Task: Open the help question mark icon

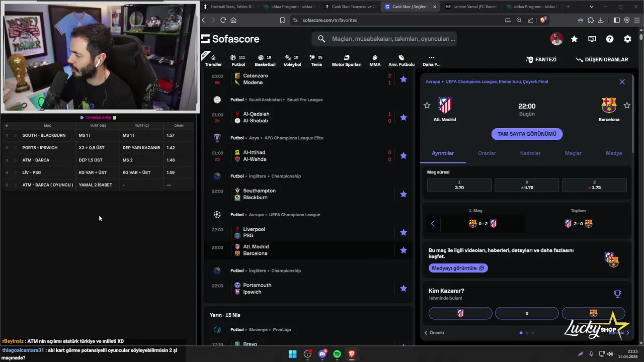Action: tap(610, 39)
